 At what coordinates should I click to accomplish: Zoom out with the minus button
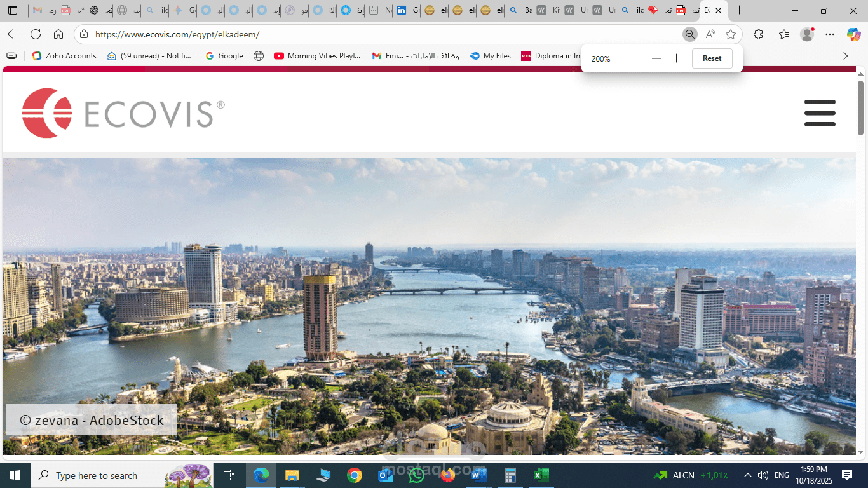click(656, 58)
